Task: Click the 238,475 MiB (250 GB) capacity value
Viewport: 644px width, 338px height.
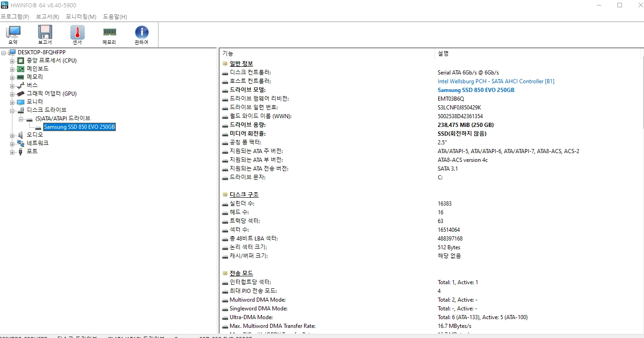Action: coord(466,125)
